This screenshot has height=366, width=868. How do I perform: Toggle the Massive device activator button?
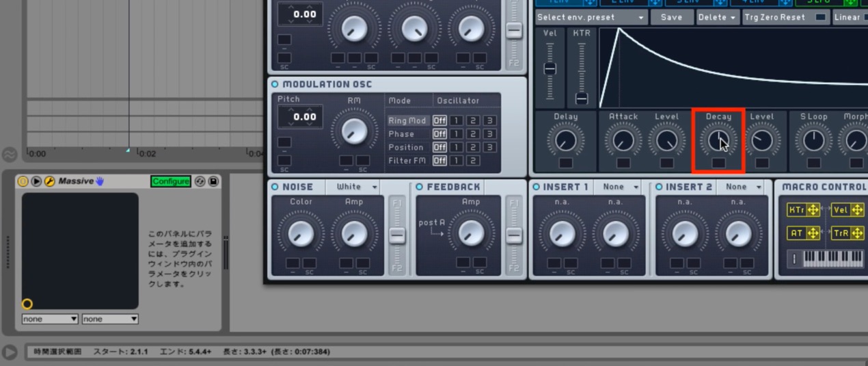[x=23, y=181]
